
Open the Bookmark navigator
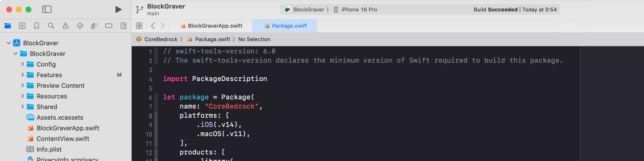click(37, 26)
